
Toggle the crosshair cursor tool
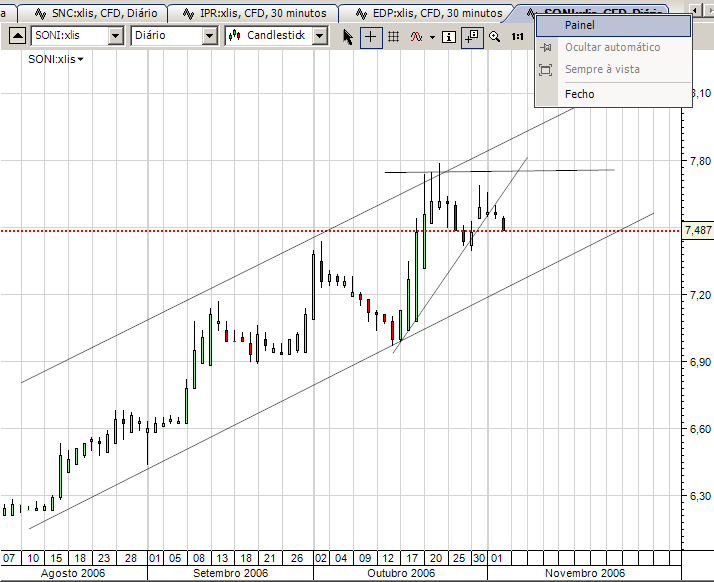click(371, 36)
